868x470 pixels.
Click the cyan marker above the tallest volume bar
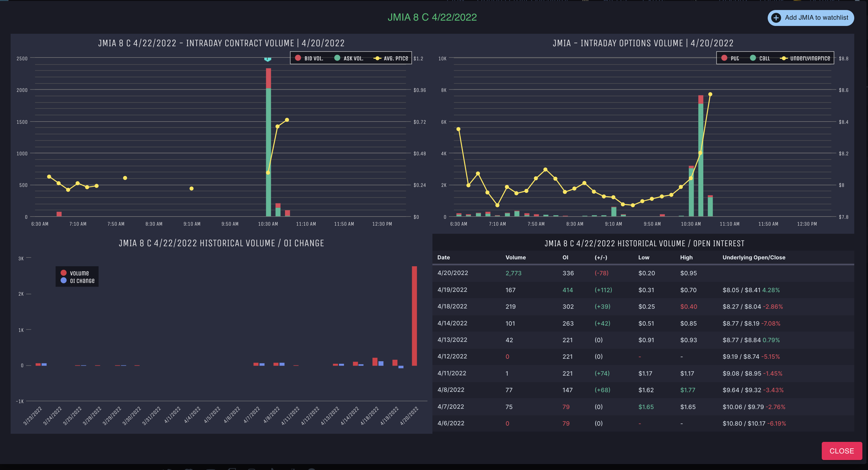tap(267, 59)
